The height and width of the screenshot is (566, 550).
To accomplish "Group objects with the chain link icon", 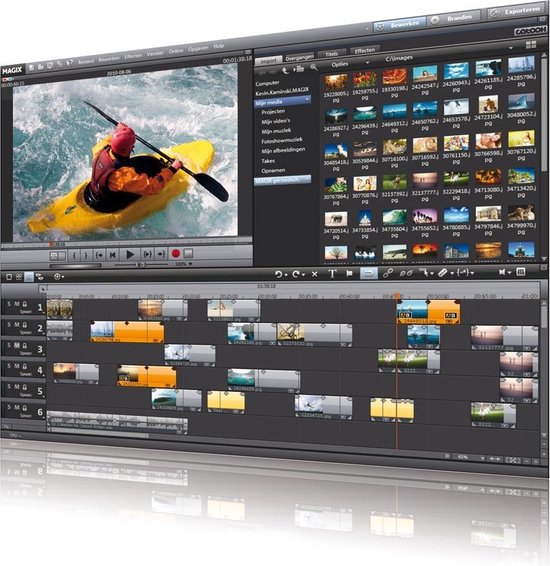I will click(x=388, y=273).
